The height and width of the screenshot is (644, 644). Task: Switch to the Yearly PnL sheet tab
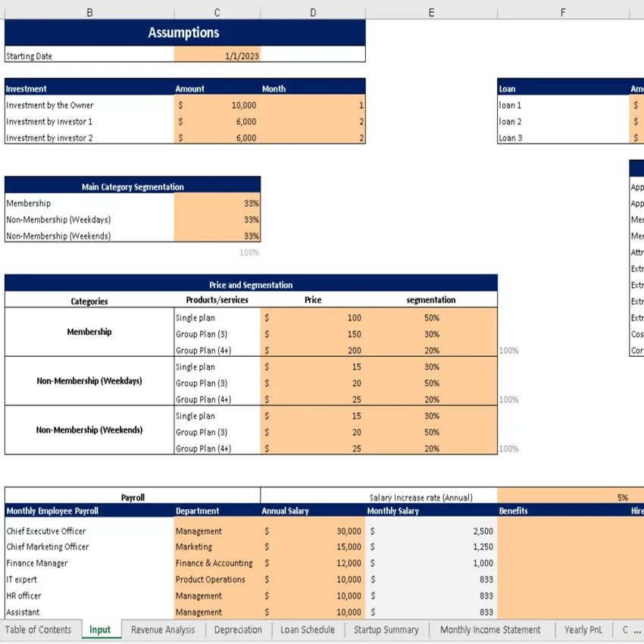[583, 630]
